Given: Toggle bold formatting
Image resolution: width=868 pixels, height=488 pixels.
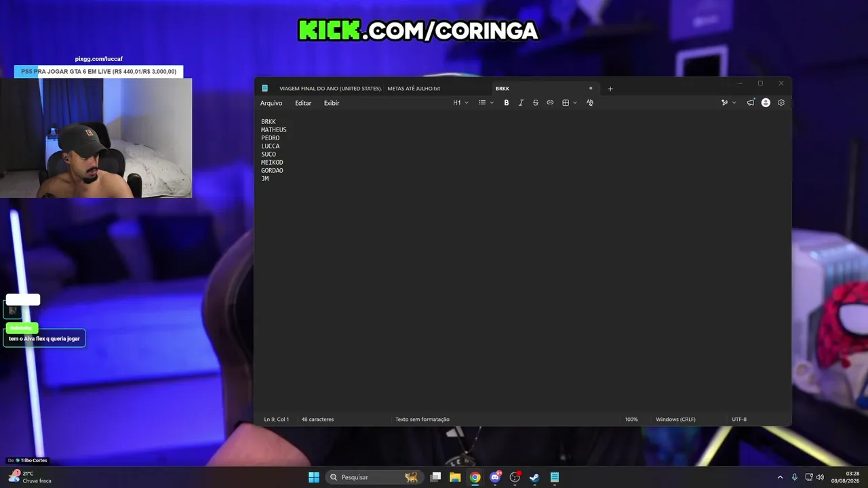Looking at the screenshot, I should click(x=507, y=103).
